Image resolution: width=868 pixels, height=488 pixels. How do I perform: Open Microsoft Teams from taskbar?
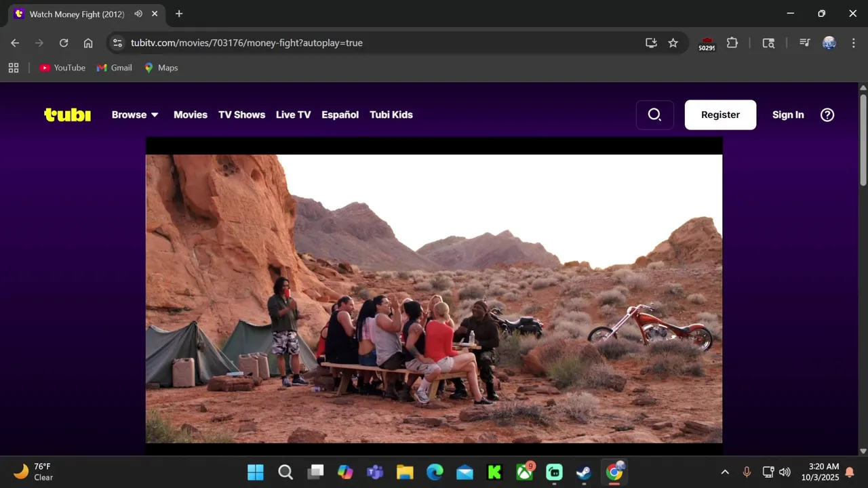pyautogui.click(x=375, y=472)
